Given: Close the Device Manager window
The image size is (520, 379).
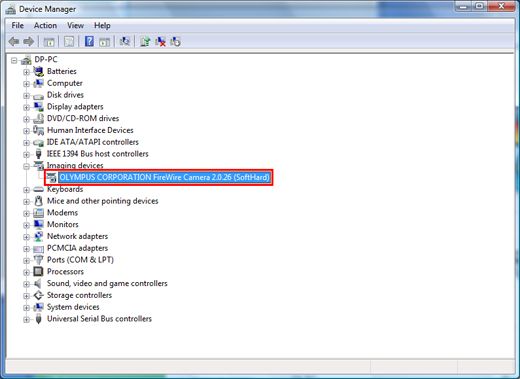Looking at the screenshot, I should (501, 6).
